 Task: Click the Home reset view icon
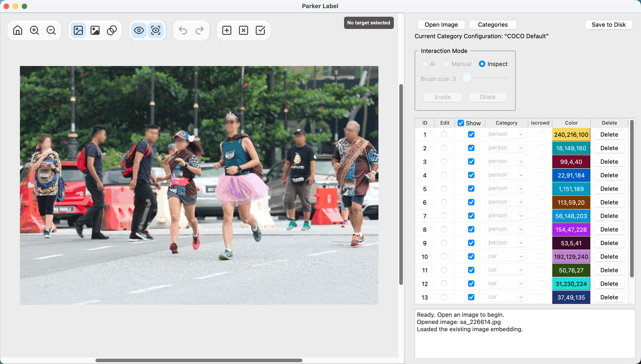(17, 30)
